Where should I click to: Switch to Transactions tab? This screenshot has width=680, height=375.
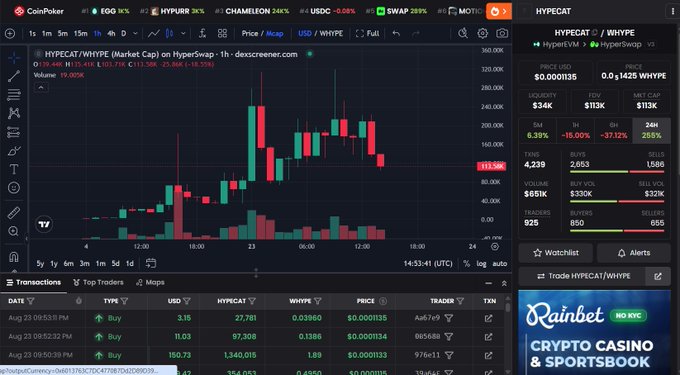point(33,283)
